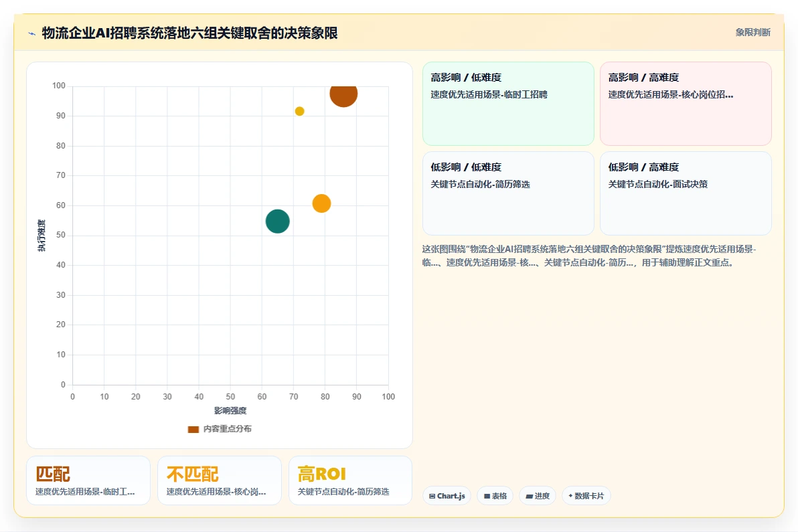This screenshot has height=532, width=798.
Task: Click the 象限判断 label in header
Action: [x=752, y=33]
